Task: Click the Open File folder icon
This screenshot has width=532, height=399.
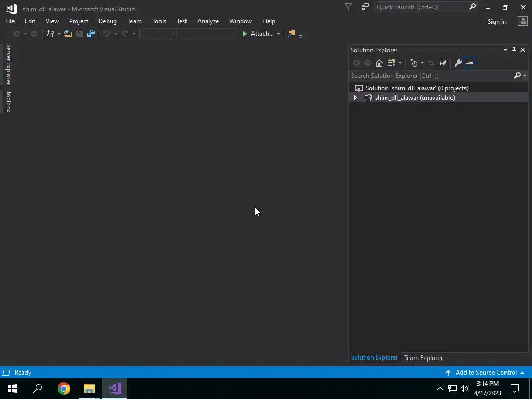Action: click(68, 34)
